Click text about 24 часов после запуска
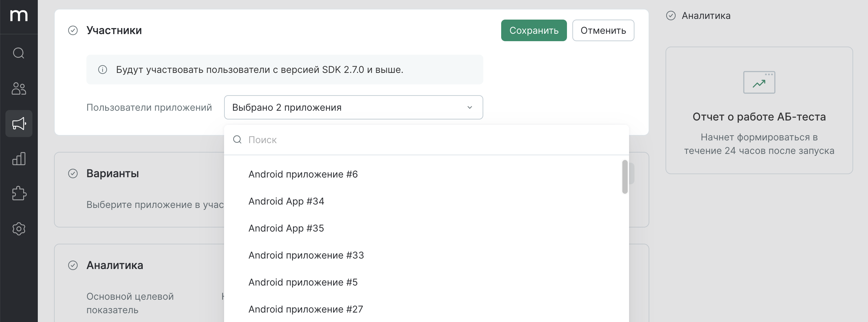The height and width of the screenshot is (322, 868). point(759,144)
